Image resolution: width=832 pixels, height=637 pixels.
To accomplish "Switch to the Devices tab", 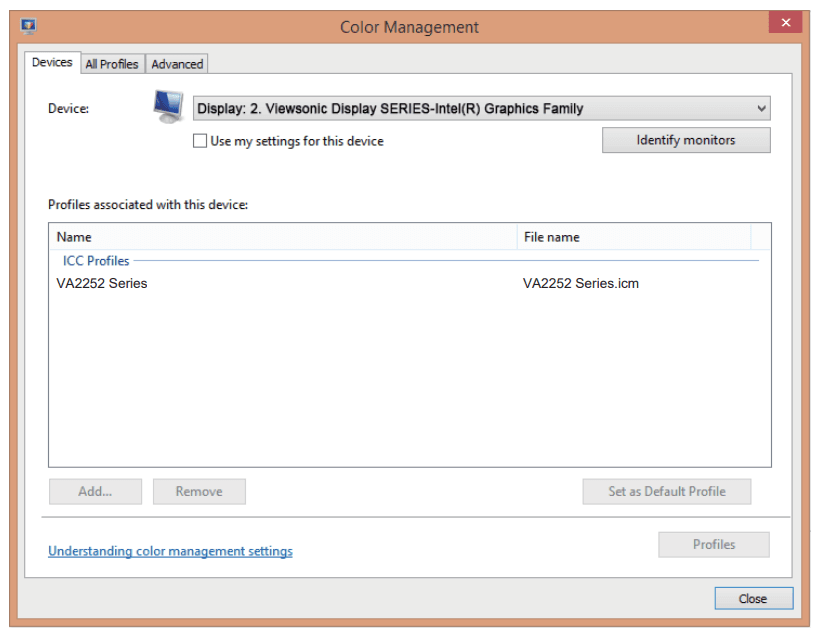I will pos(52,63).
